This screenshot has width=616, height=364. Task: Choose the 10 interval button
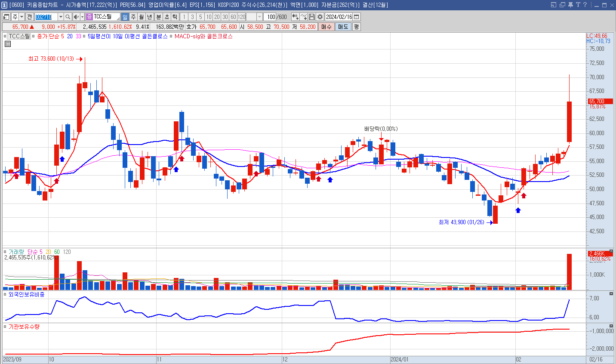[209, 17]
